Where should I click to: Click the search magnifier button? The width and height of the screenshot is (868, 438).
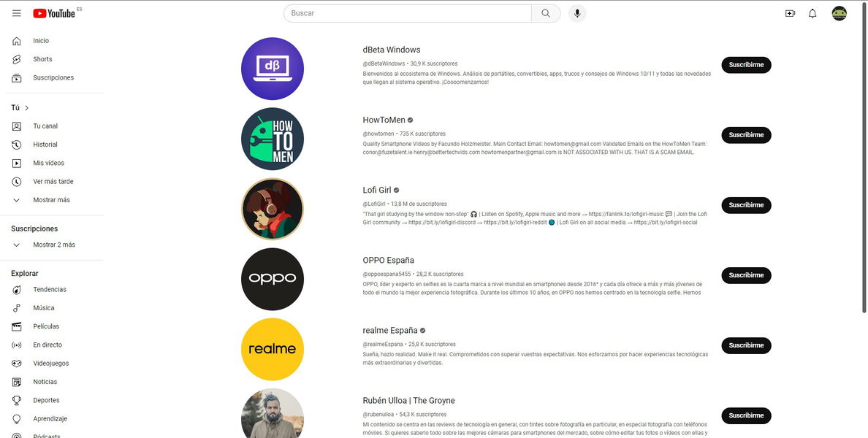[546, 13]
